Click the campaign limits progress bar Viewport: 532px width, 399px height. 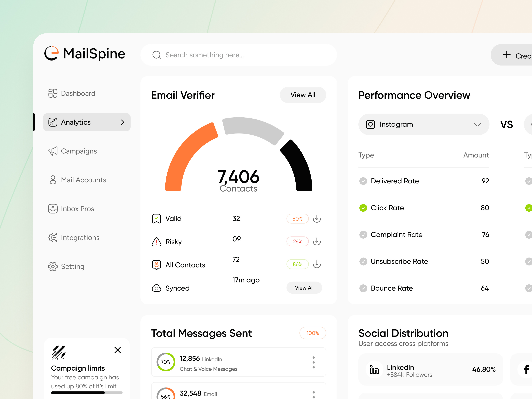coord(87,393)
